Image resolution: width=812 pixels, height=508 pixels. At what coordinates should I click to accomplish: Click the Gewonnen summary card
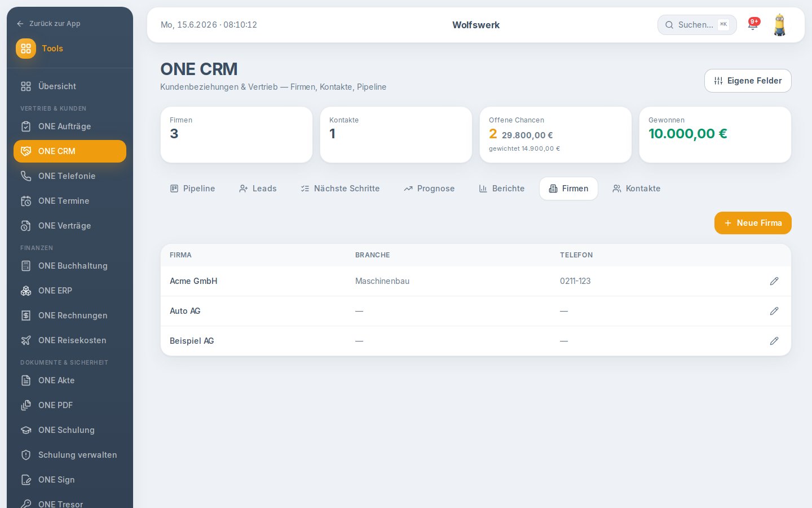[x=715, y=135]
